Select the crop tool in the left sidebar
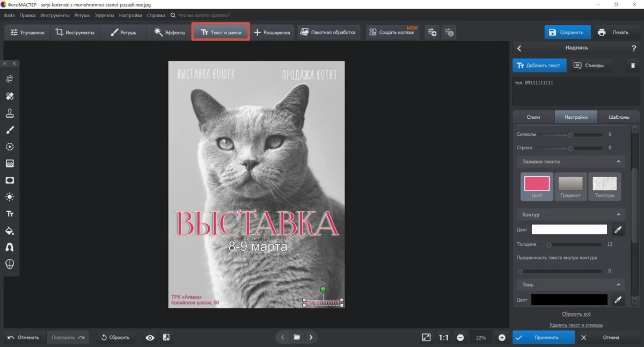644x347 pixels. point(9,79)
